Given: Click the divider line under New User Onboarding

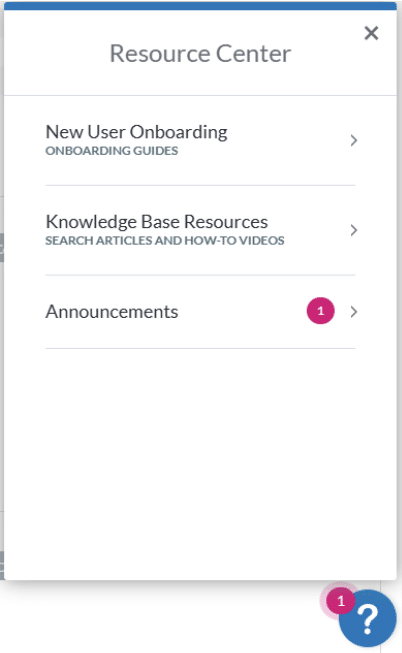Looking at the screenshot, I should tap(200, 185).
